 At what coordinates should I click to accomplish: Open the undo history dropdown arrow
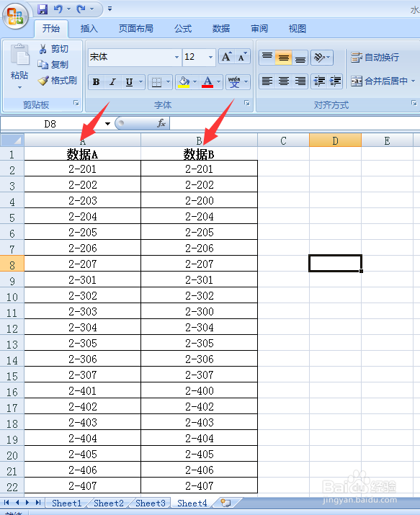68,9
